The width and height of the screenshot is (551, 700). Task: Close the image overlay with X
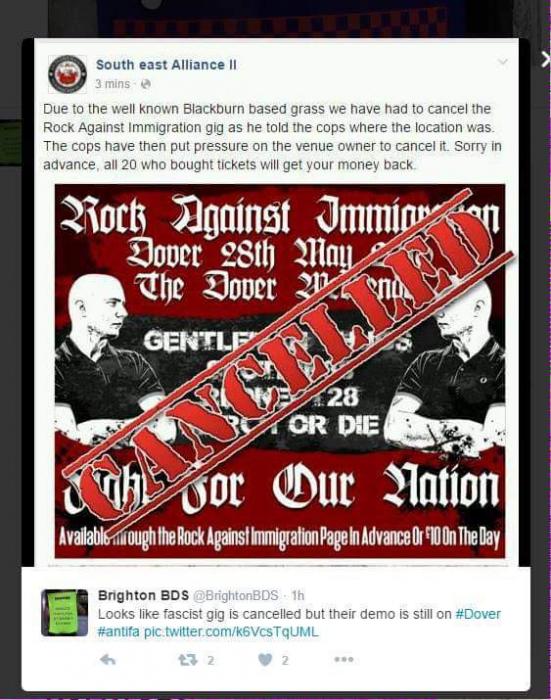545,59
